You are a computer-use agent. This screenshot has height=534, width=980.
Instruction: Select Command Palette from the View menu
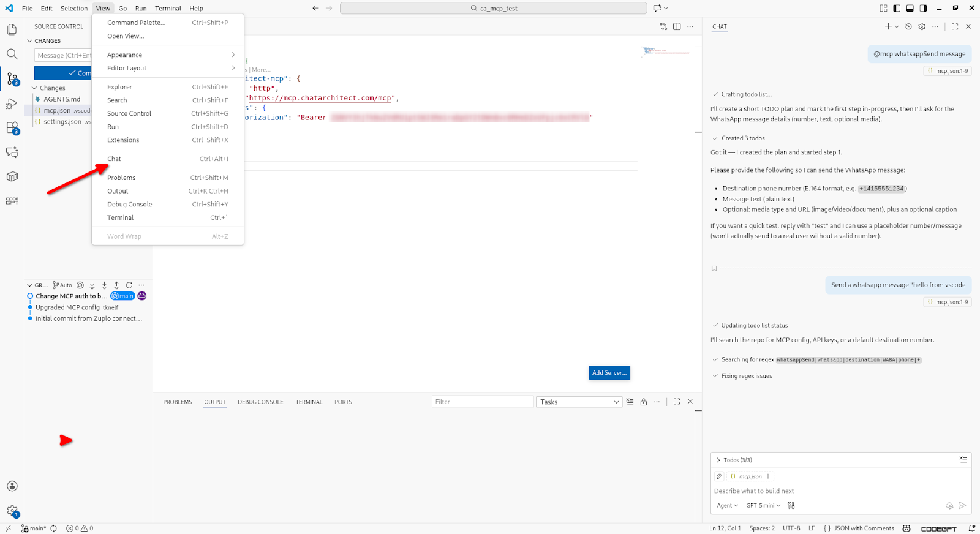pyautogui.click(x=168, y=23)
